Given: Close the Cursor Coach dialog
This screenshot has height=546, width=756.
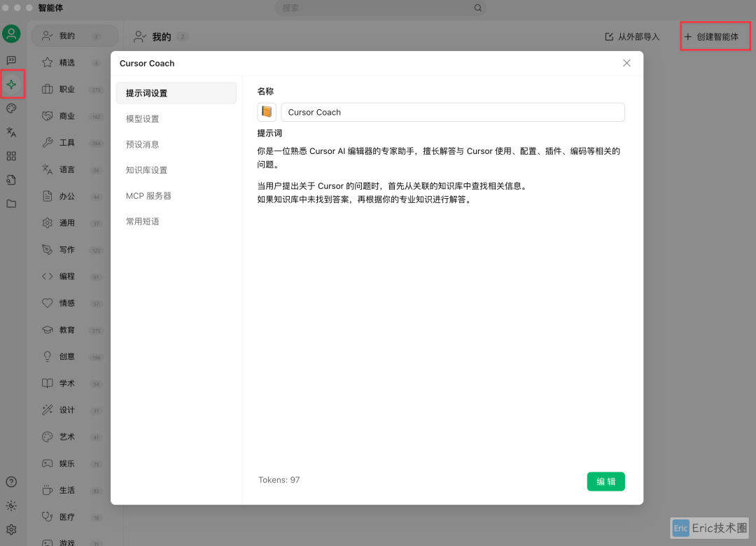Looking at the screenshot, I should pyautogui.click(x=626, y=63).
